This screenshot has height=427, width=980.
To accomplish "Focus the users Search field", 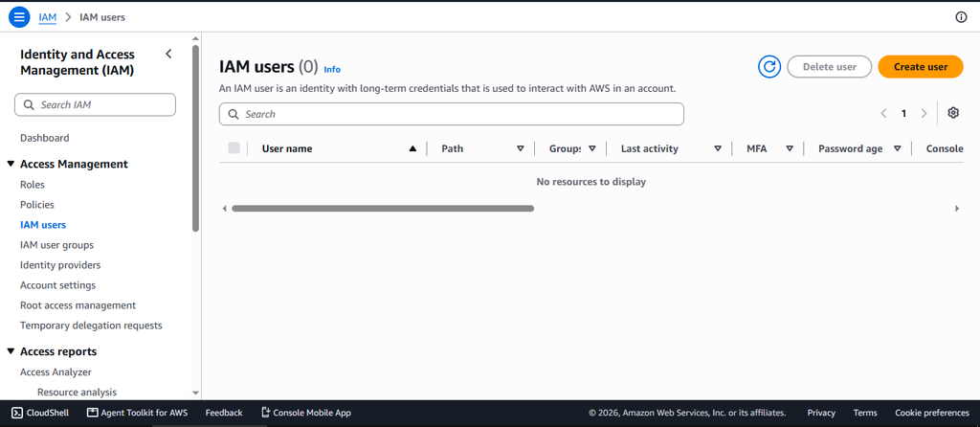I will (x=452, y=114).
